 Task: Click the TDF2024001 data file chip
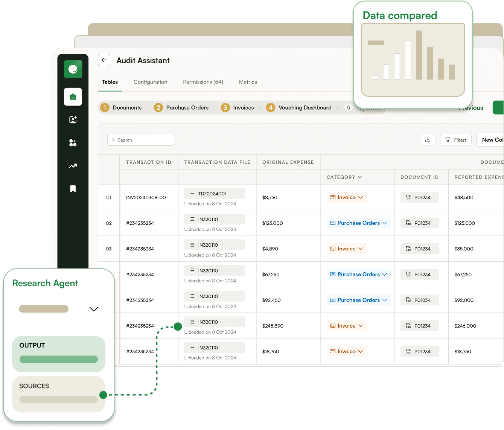coord(215,194)
